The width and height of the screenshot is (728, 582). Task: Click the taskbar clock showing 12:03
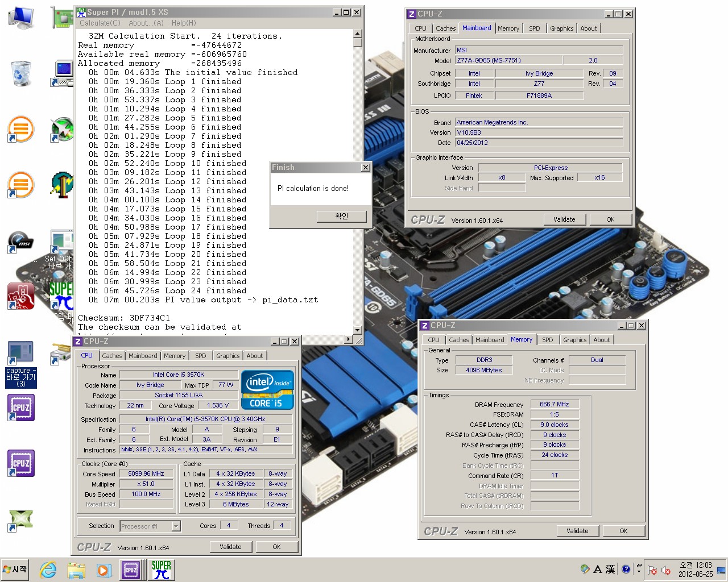[x=695, y=569]
